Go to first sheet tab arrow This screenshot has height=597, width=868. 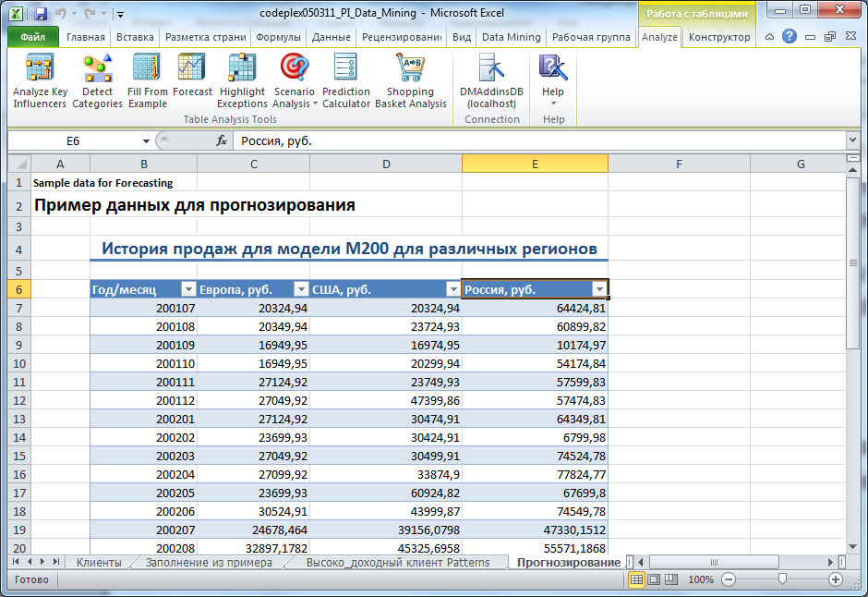pos(16,562)
